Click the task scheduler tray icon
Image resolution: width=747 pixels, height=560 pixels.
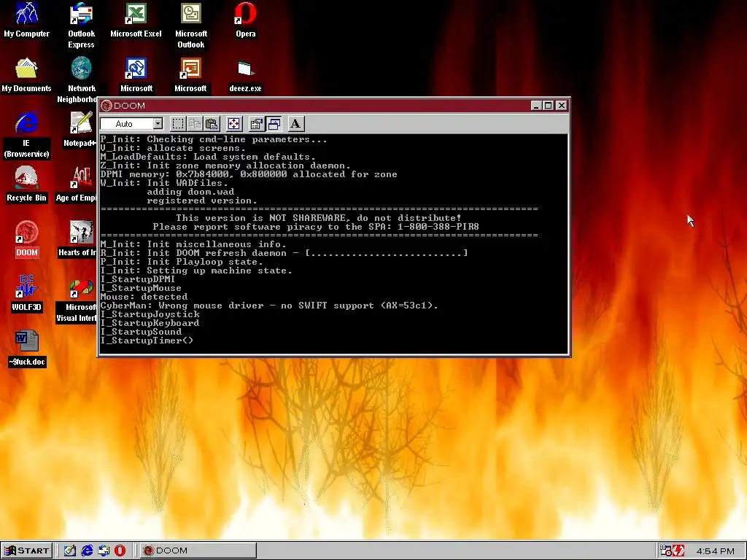[665, 551]
